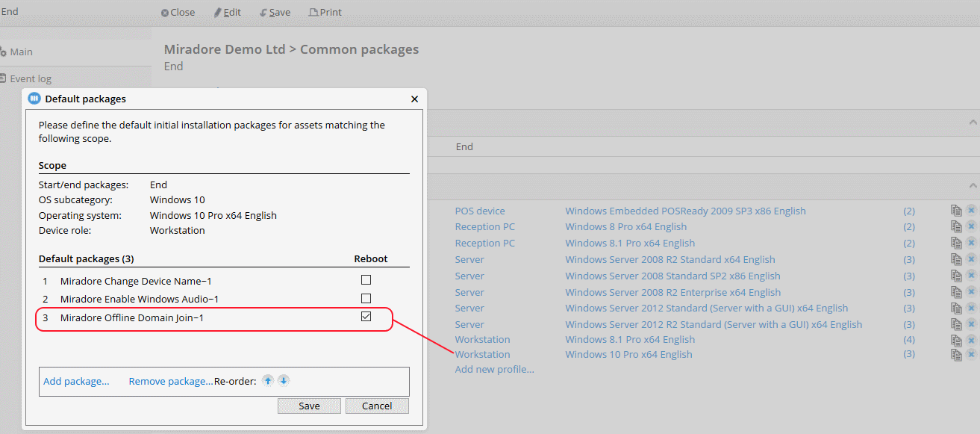Copy the Server 2008 Standard SP2 profile
The height and width of the screenshot is (434, 980).
(x=956, y=276)
